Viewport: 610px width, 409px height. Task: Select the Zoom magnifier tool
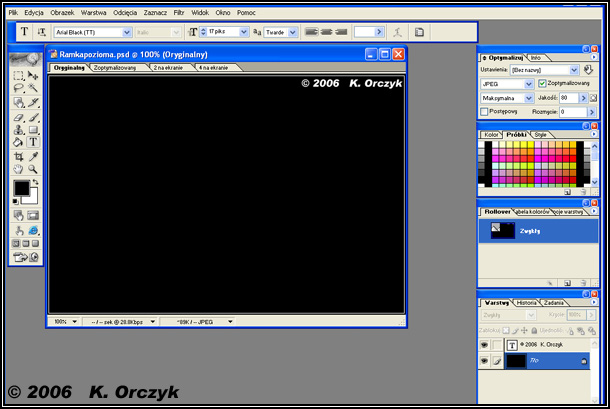[x=33, y=169]
